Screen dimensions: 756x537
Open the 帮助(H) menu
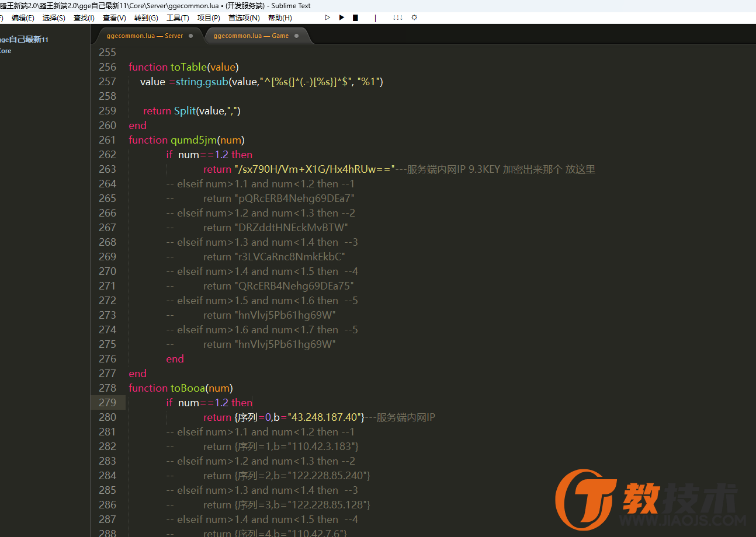(280, 18)
